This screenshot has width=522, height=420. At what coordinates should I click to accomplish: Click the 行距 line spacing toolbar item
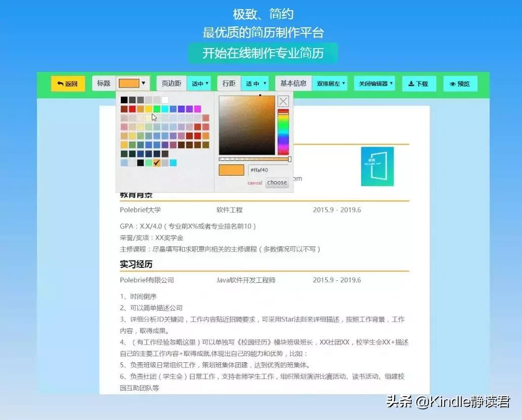pyautogui.click(x=229, y=83)
